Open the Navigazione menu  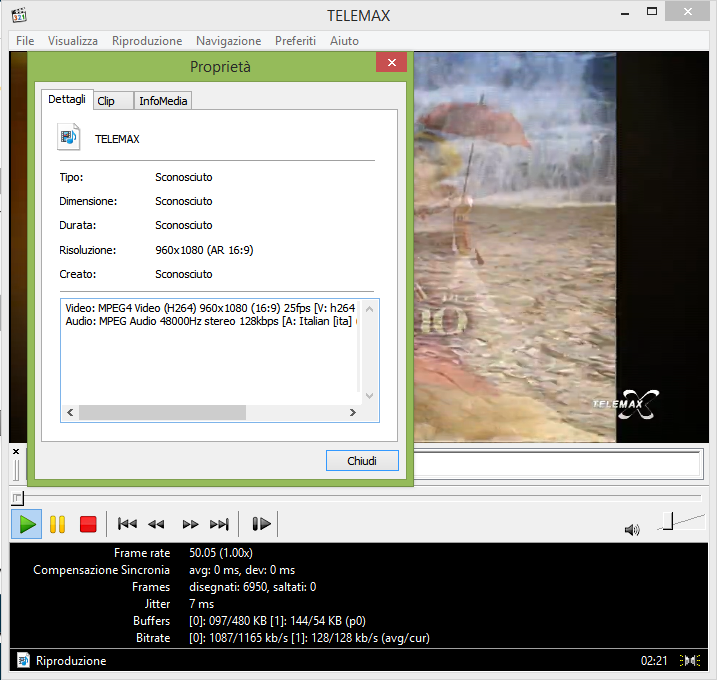[x=228, y=41]
